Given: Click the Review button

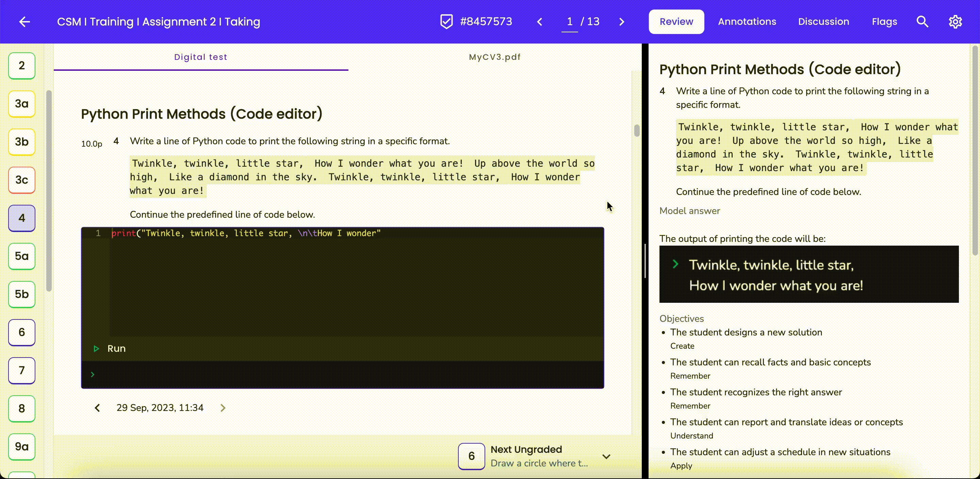Looking at the screenshot, I should click(x=676, y=22).
